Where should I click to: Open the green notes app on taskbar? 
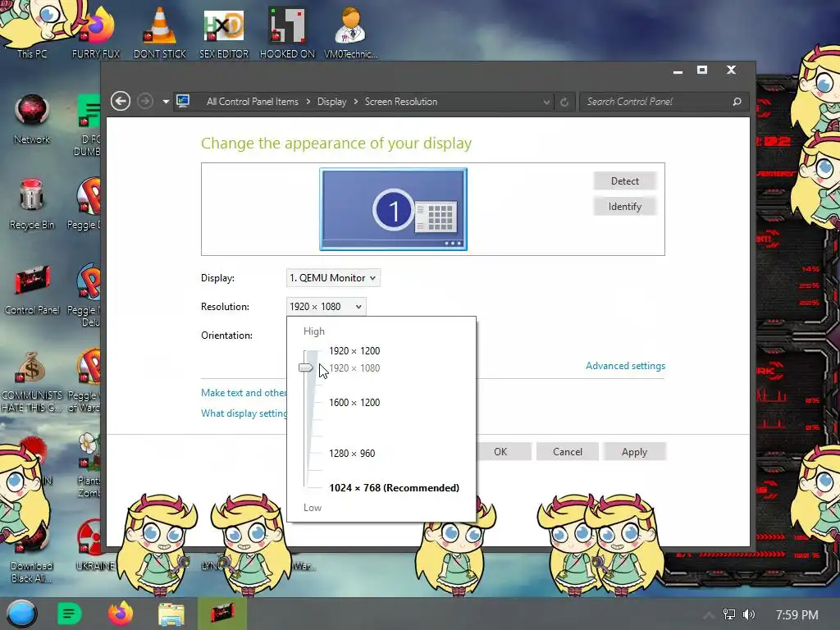click(69, 614)
